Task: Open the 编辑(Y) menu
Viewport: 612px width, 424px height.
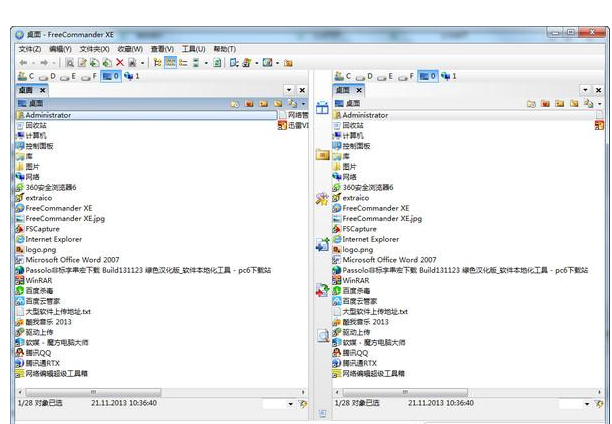Action: coord(60,49)
